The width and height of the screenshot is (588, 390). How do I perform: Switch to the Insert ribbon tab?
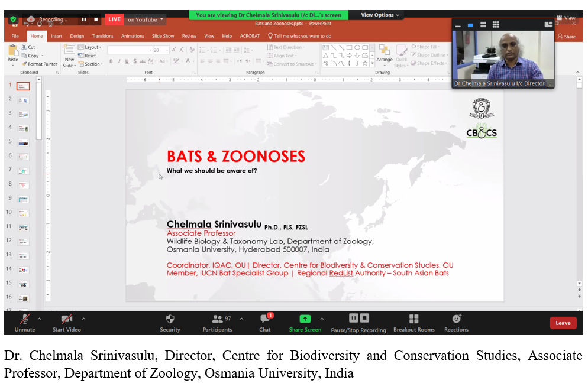(x=56, y=36)
